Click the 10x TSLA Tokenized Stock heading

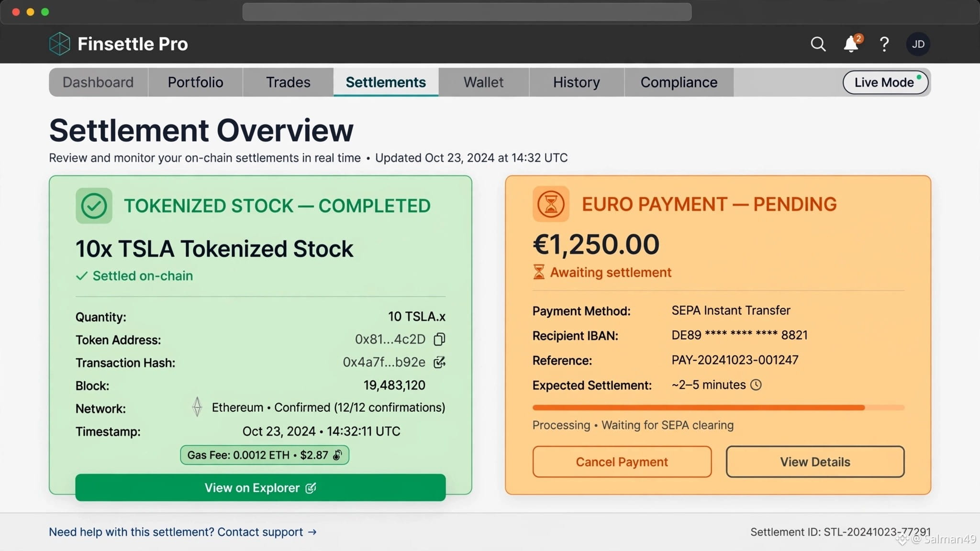tap(214, 249)
